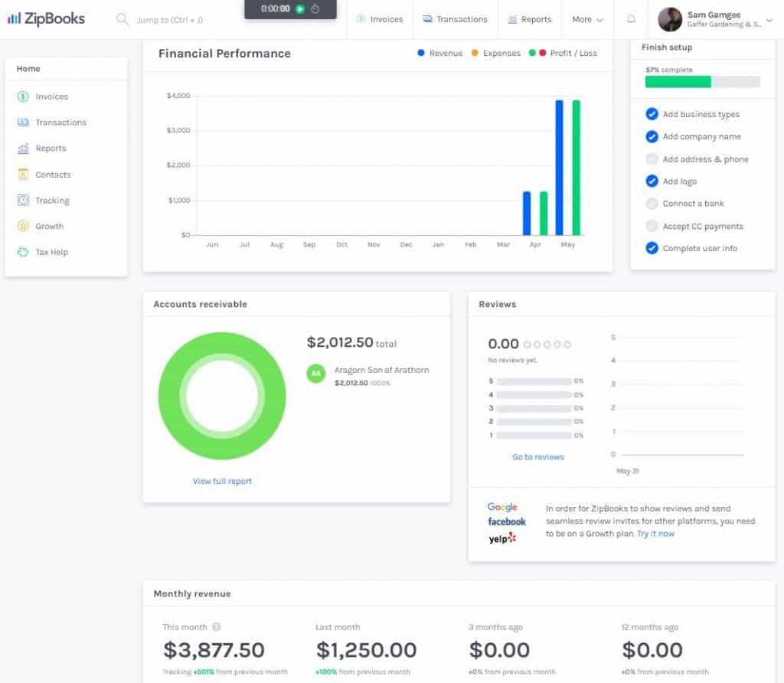Open Invoices from top navigation
Image resolution: width=784 pixels, height=683 pixels.
pyautogui.click(x=380, y=19)
